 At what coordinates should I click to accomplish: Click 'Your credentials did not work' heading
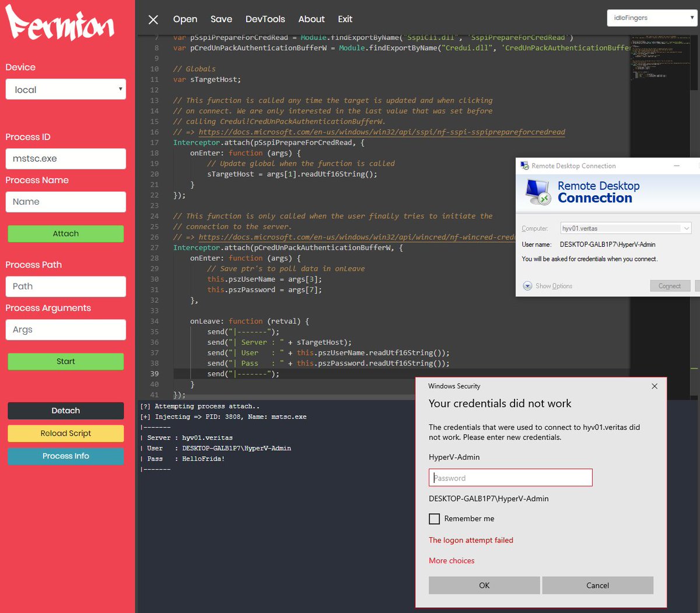click(500, 404)
